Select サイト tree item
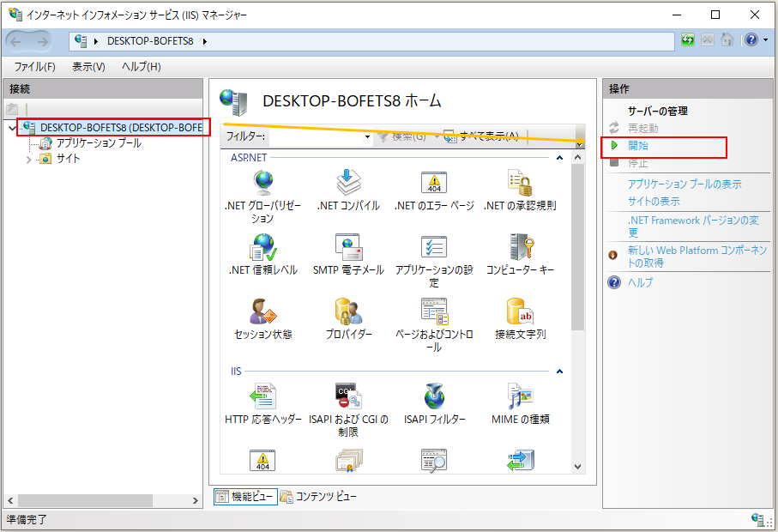 point(68,159)
